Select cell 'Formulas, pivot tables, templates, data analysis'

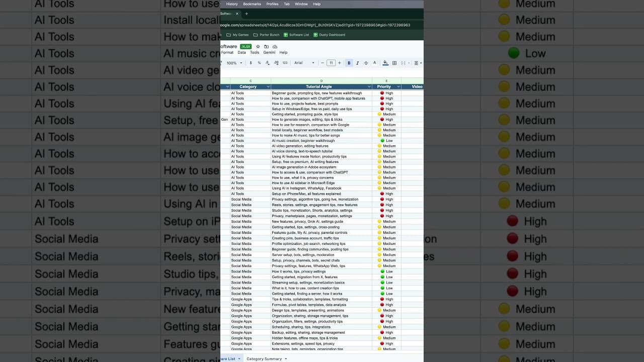(321, 305)
